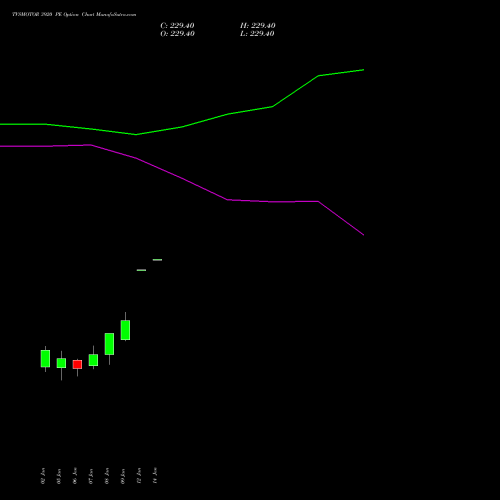Click the 06 Jan date axis label

coord(75,476)
